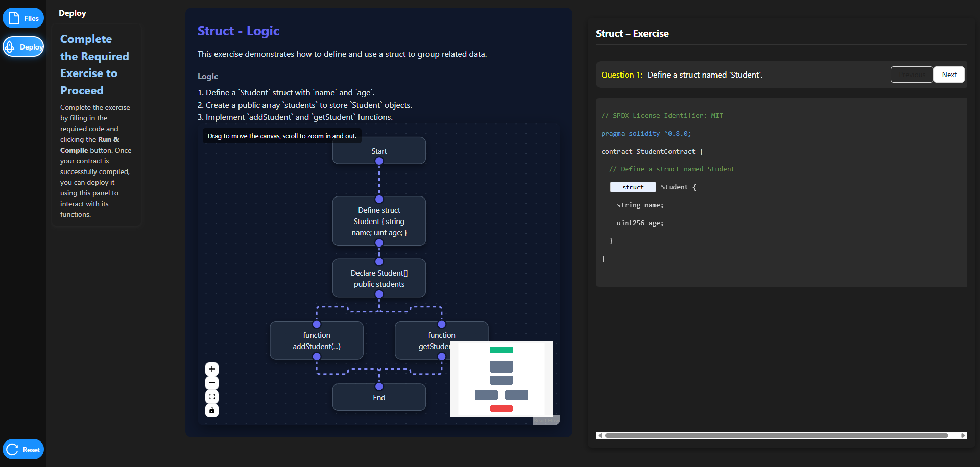Select the function addStudent node

coord(317,340)
